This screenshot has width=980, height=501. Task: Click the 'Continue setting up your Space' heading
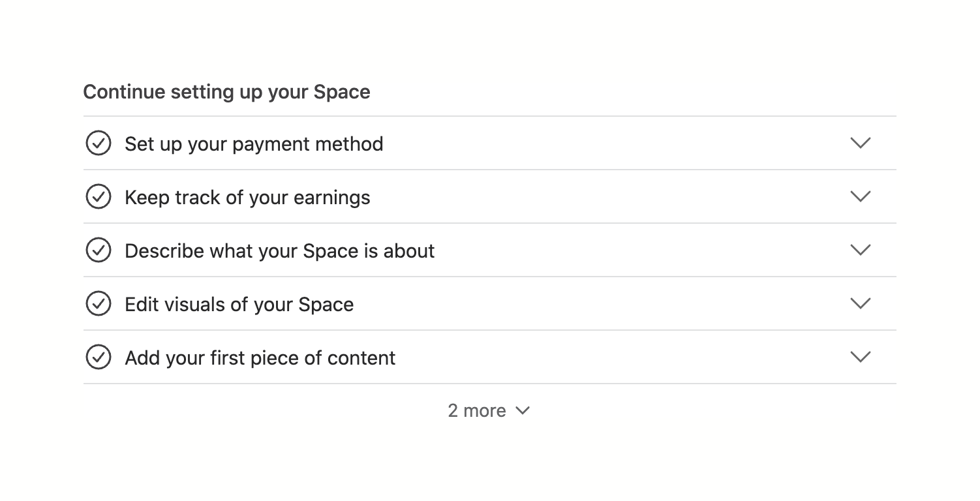pos(226,92)
